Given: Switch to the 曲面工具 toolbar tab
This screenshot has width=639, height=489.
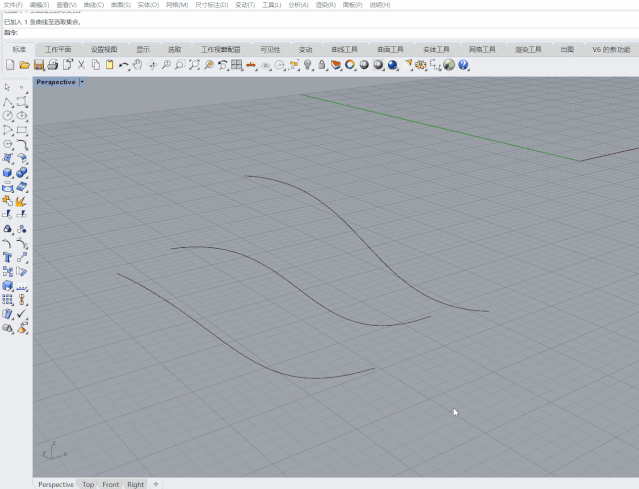Looking at the screenshot, I should 390,49.
